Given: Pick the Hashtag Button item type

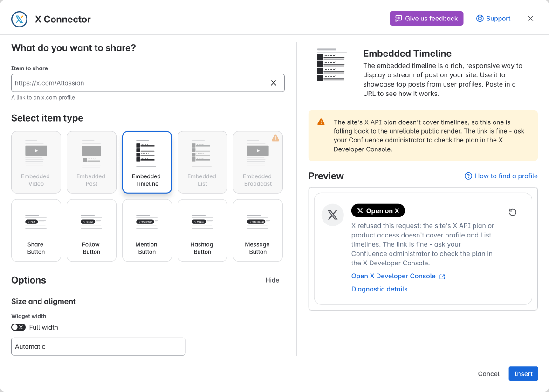Looking at the screenshot, I should pyautogui.click(x=202, y=230).
